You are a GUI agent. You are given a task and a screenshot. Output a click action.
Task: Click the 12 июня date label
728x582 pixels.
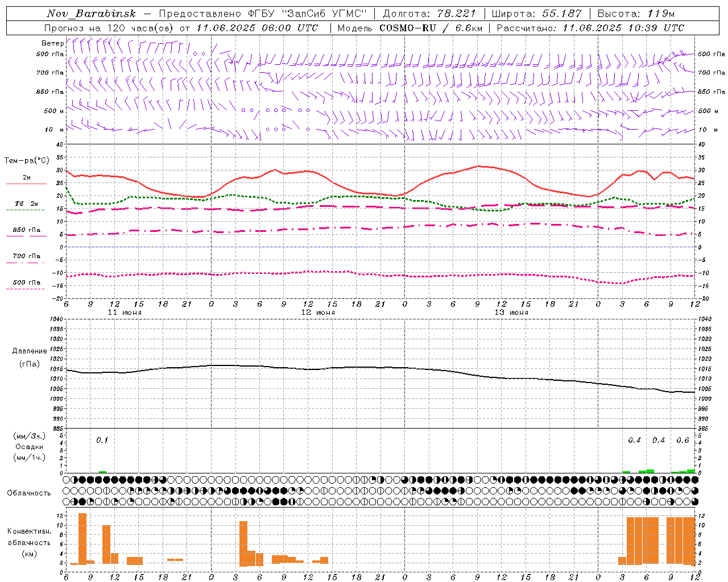318,313
